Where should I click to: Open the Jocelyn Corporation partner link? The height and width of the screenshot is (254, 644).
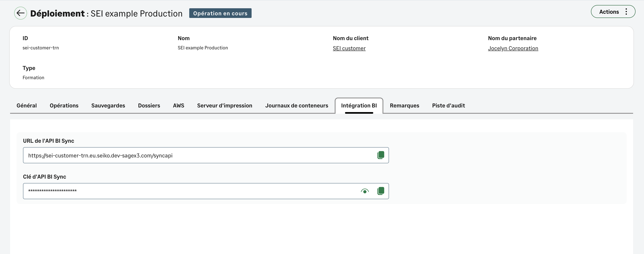(x=513, y=48)
